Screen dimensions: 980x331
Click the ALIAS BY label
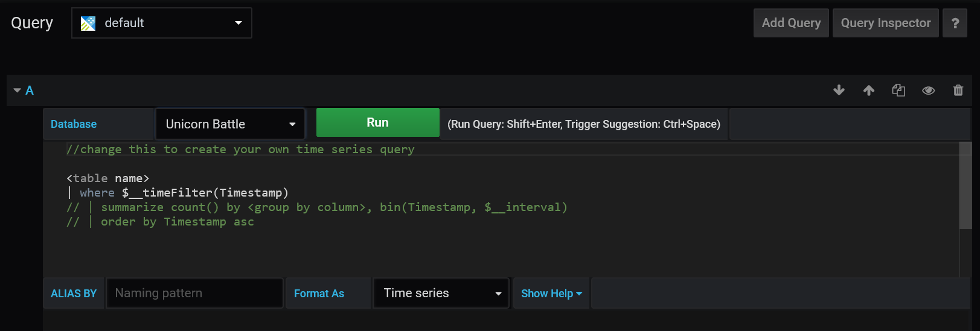(74, 294)
